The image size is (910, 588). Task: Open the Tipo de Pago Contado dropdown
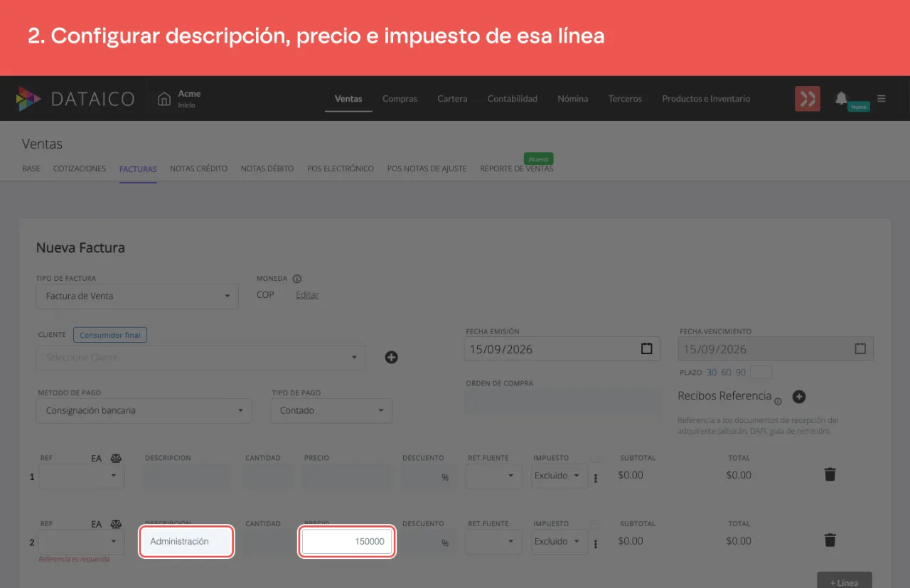[x=331, y=411]
